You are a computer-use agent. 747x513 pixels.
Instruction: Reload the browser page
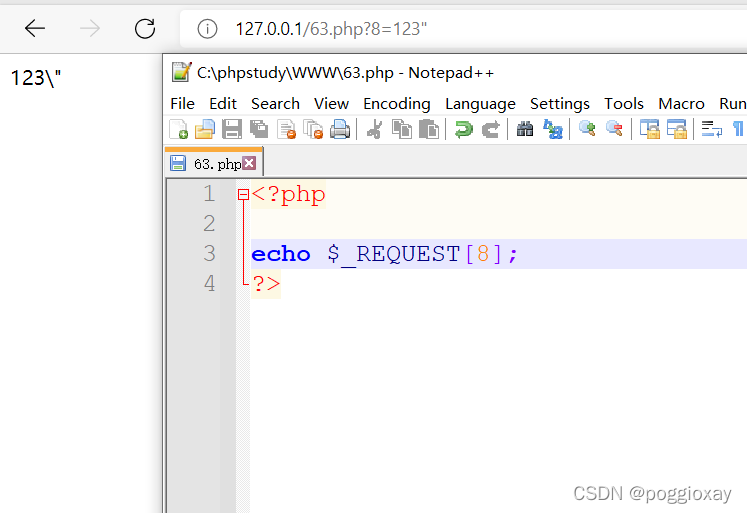click(x=145, y=29)
